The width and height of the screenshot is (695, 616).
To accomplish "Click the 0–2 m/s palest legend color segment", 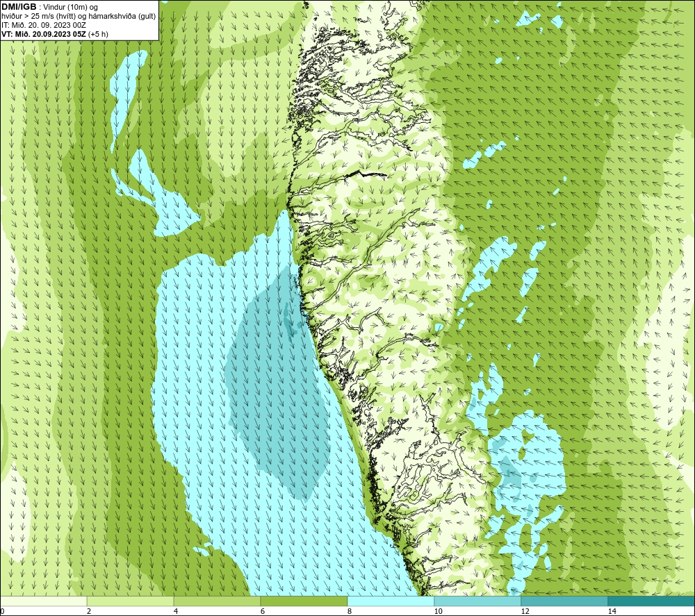I will [43, 601].
